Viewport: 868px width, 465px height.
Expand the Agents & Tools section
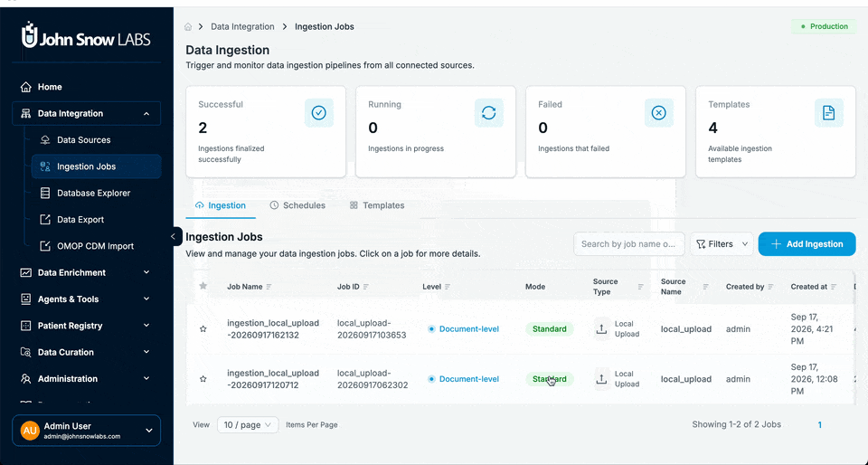tap(87, 299)
